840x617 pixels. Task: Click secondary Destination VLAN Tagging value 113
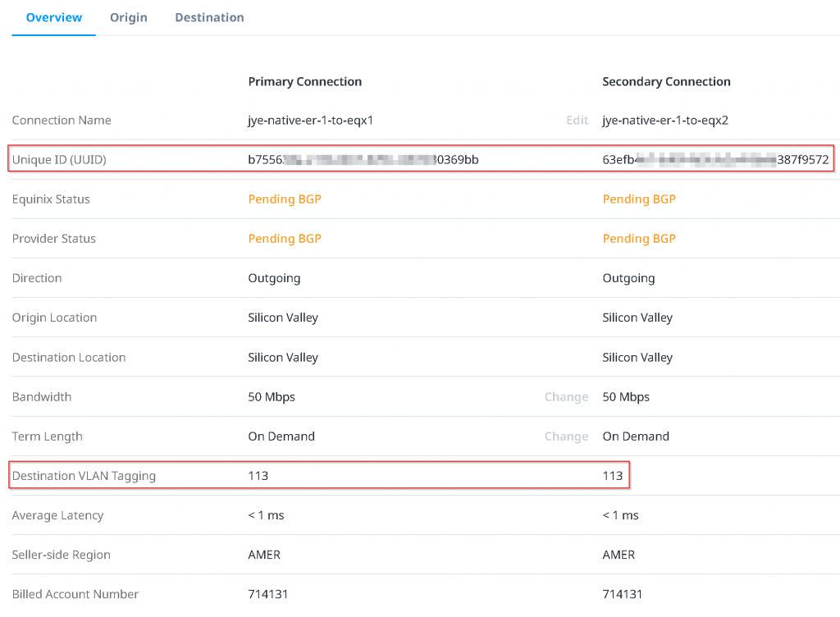click(613, 476)
